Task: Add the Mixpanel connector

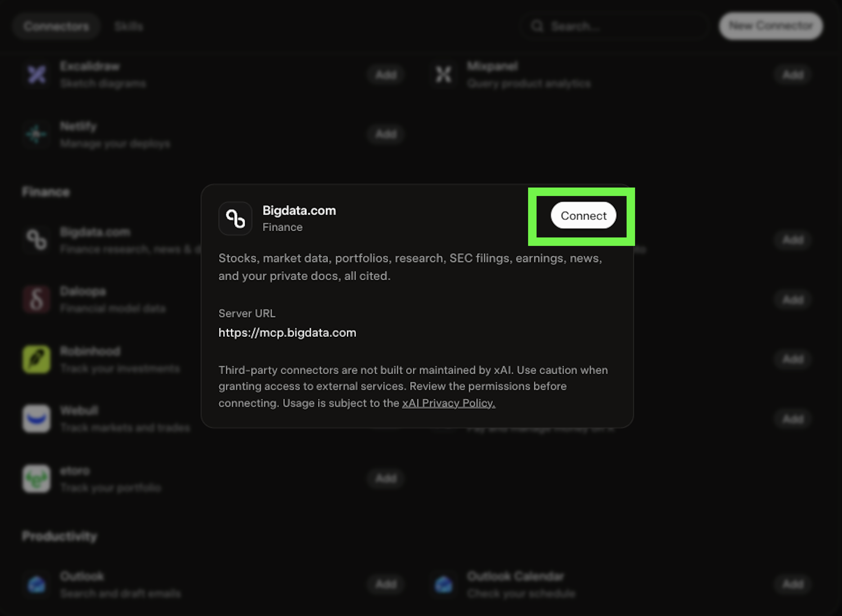Action: coord(793,75)
